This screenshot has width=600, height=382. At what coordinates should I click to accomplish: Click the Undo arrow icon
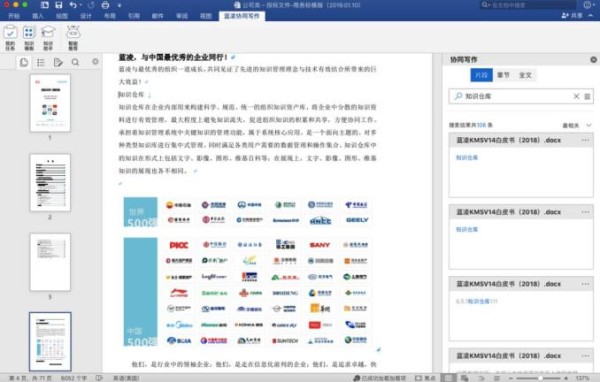[x=73, y=5]
